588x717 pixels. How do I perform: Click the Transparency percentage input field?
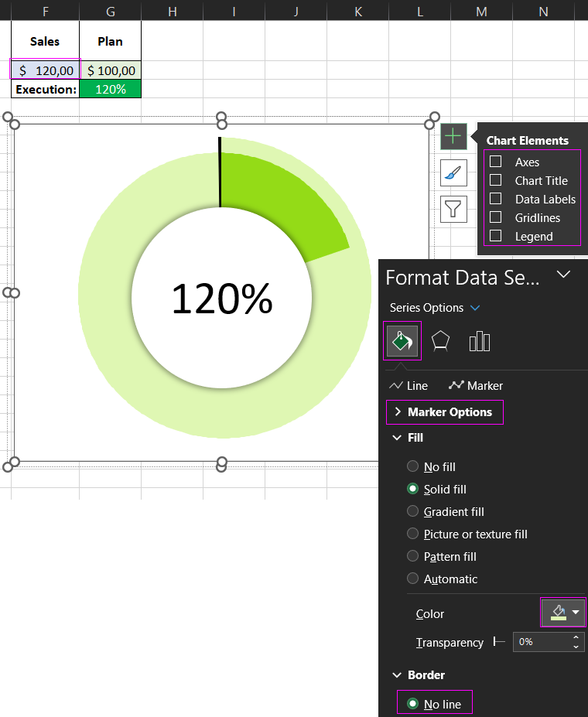(542, 642)
